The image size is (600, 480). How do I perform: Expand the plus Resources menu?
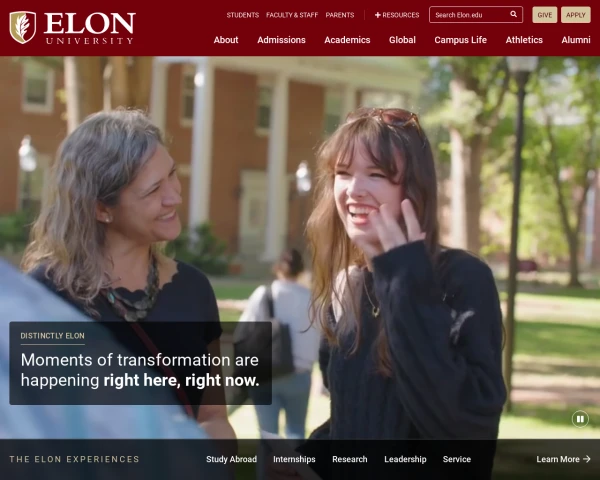[x=397, y=15]
